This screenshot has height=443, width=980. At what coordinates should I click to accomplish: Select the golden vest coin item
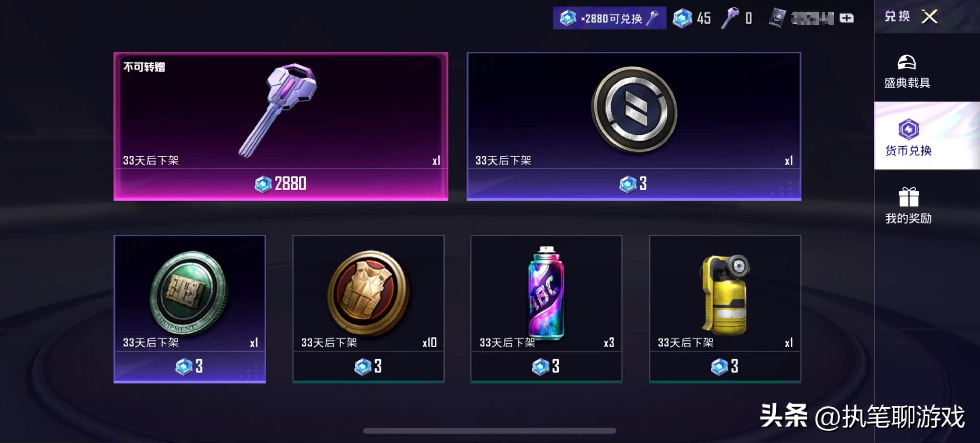pyautogui.click(x=368, y=293)
